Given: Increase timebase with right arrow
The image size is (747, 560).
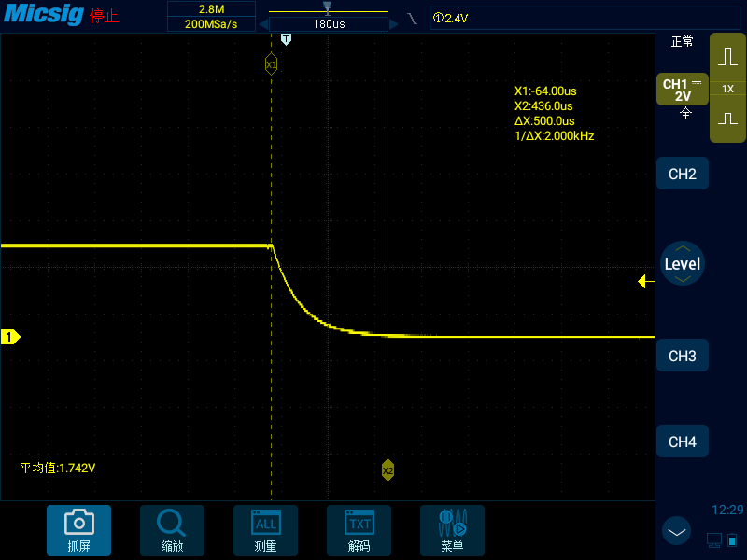Looking at the screenshot, I should pos(393,24).
